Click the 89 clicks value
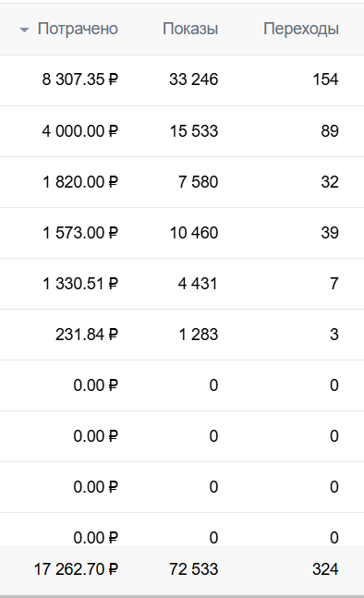This screenshot has width=364, height=598. click(x=330, y=131)
